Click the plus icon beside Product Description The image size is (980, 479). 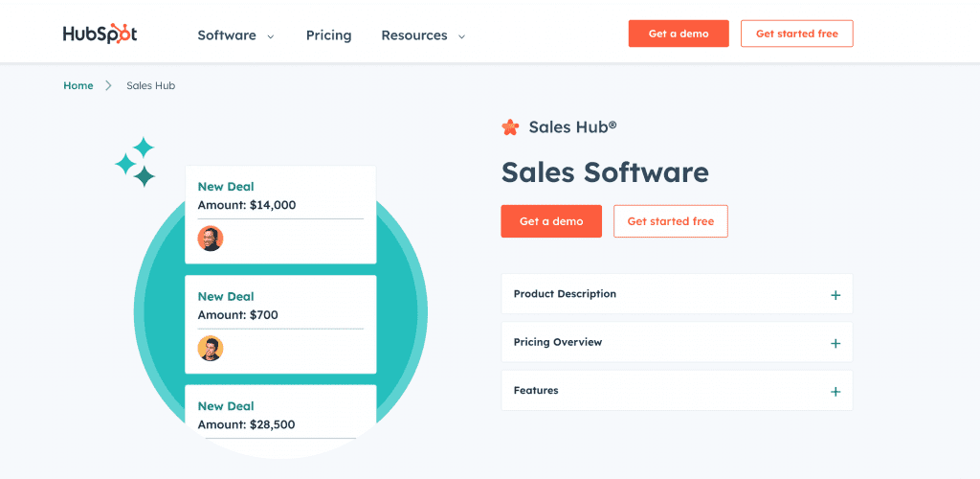pyautogui.click(x=835, y=295)
